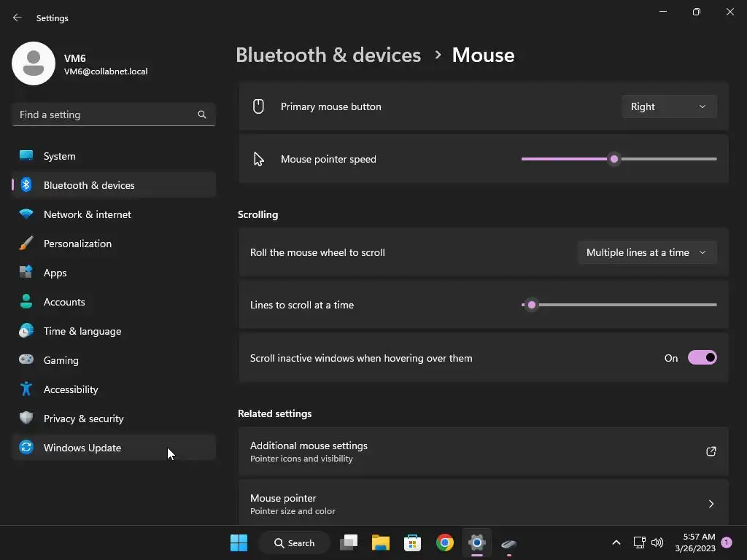Show hidden icons in the system tray
This screenshot has width=747, height=560.
pos(616,542)
